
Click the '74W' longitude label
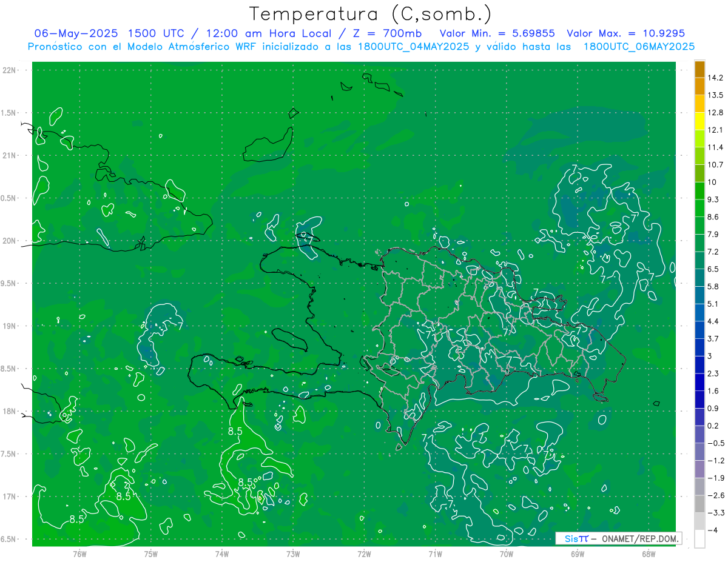[221, 554]
